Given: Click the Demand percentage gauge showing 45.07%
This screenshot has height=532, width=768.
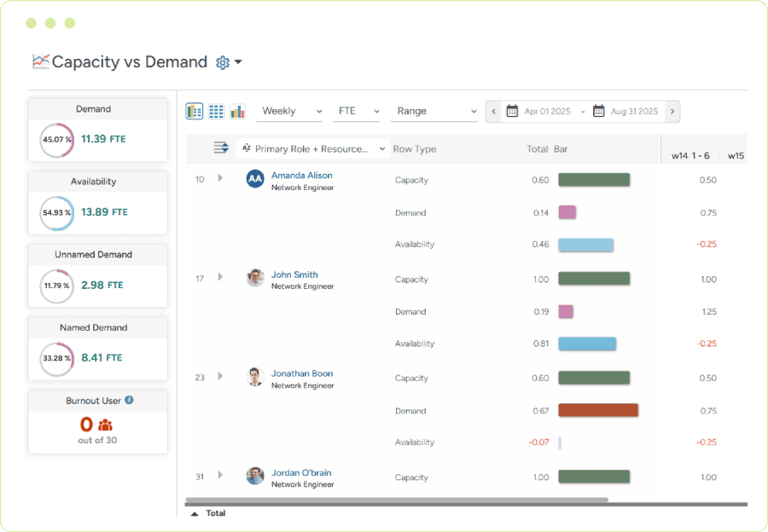Looking at the screenshot, I should pyautogui.click(x=55, y=138).
